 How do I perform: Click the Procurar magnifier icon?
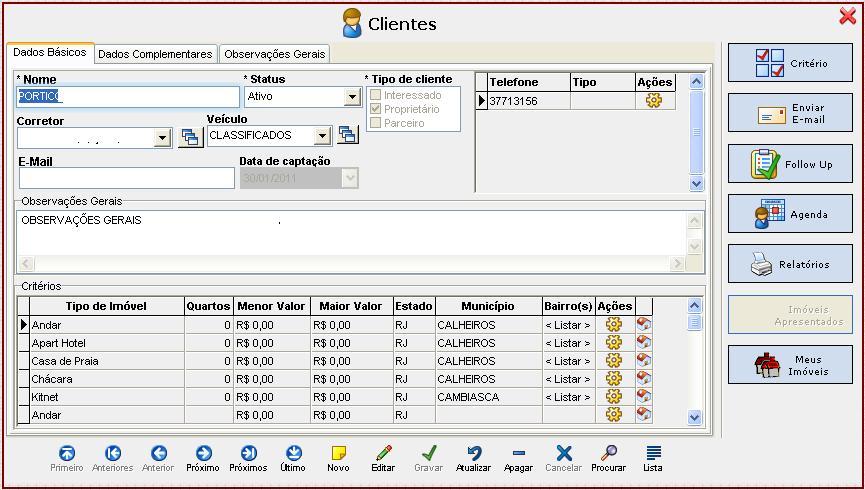click(608, 454)
